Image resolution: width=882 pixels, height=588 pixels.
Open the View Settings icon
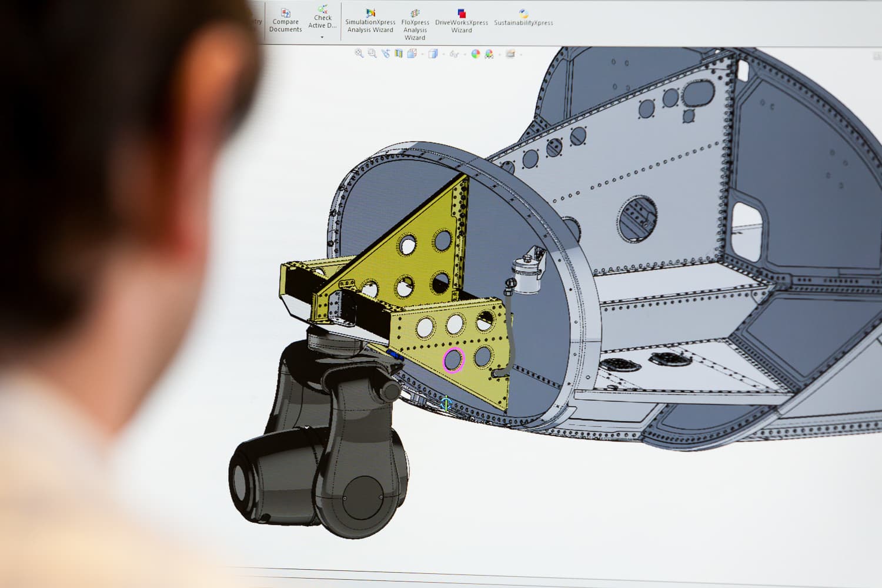point(510,54)
